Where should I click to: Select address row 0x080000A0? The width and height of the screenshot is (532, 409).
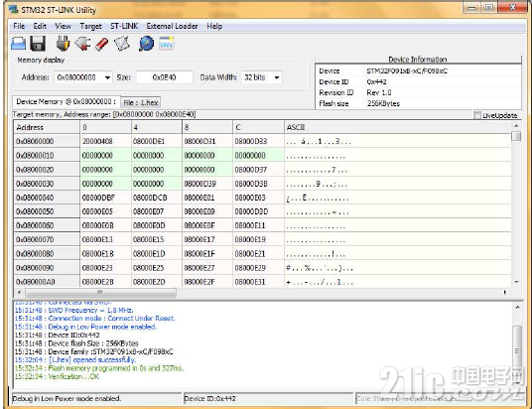(47, 282)
